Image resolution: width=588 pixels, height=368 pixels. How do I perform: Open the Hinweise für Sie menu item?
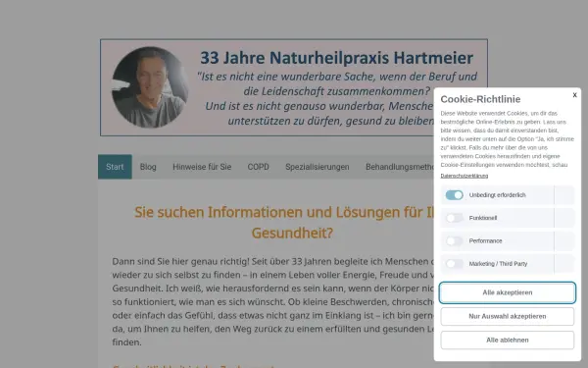pos(202,167)
